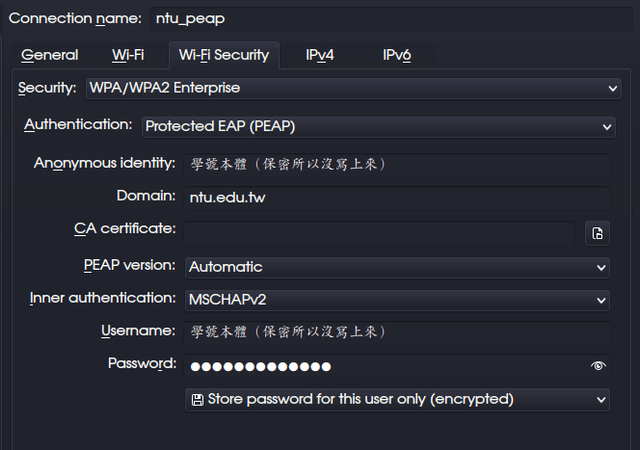Viewport: 640px width, 450px height.
Task: Open the CA certificate file browser icon
Action: pyautogui.click(x=597, y=233)
